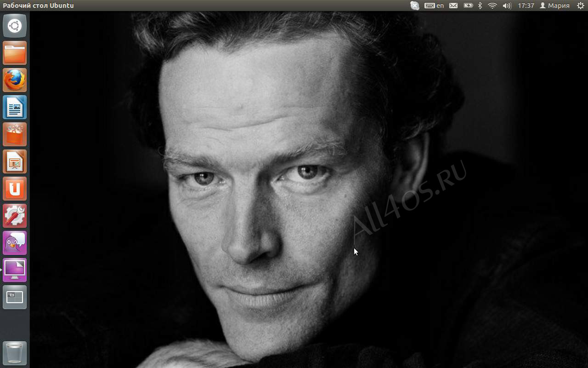Open the Files folder launcher icon
The width and height of the screenshot is (588, 368).
[x=15, y=53]
